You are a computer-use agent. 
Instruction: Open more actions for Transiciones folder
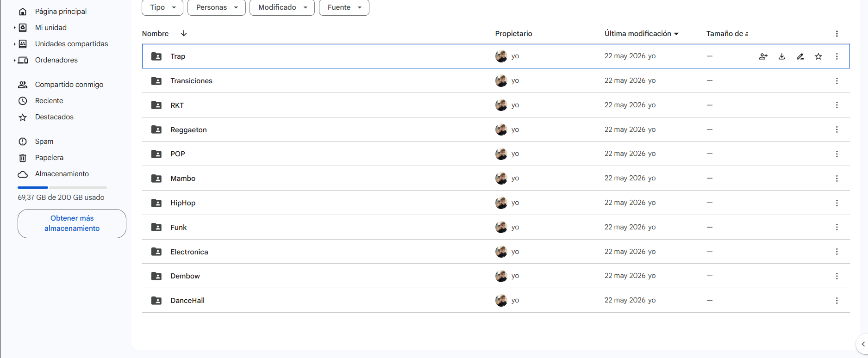click(837, 81)
